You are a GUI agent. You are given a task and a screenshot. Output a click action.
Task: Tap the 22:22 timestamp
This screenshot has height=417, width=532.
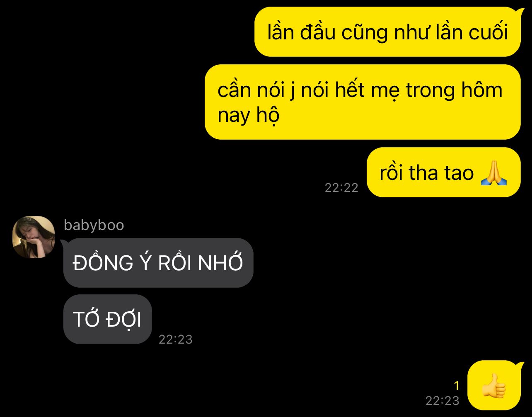click(341, 188)
